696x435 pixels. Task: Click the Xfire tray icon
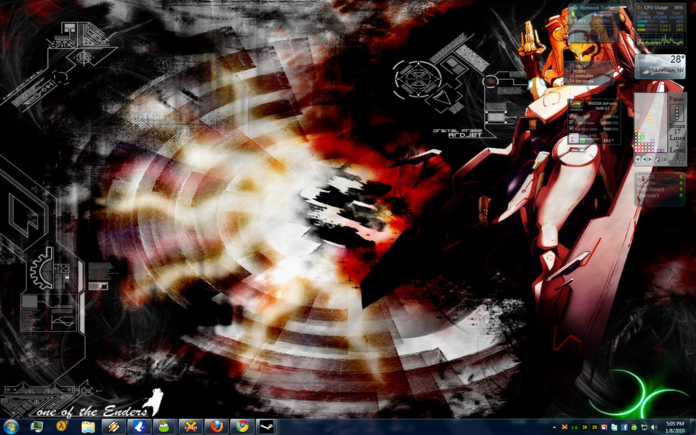[565, 427]
